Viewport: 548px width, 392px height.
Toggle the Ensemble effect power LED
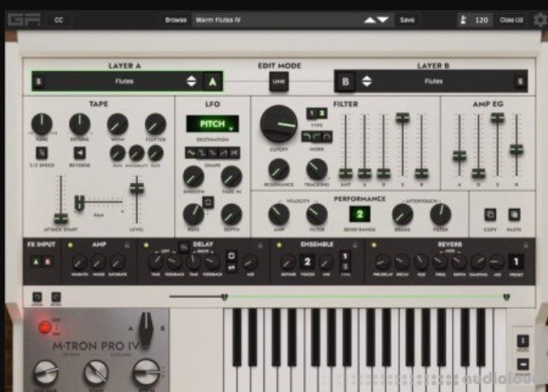tap(279, 245)
